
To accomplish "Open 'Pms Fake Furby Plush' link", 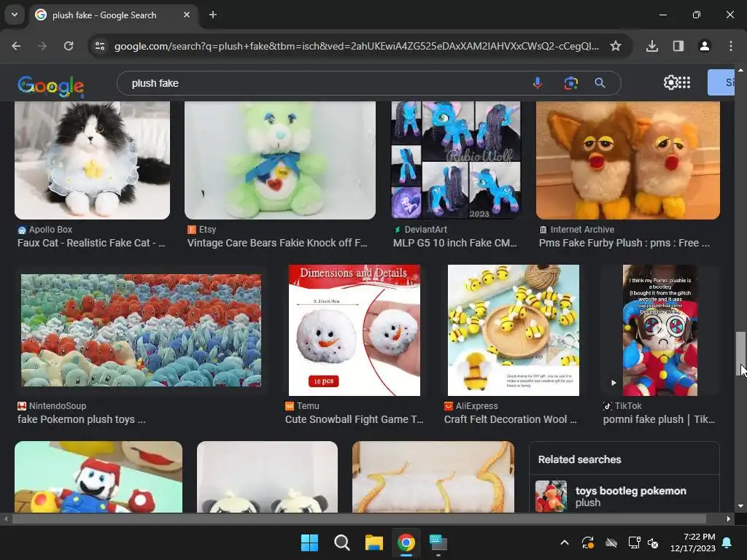I will point(624,243).
